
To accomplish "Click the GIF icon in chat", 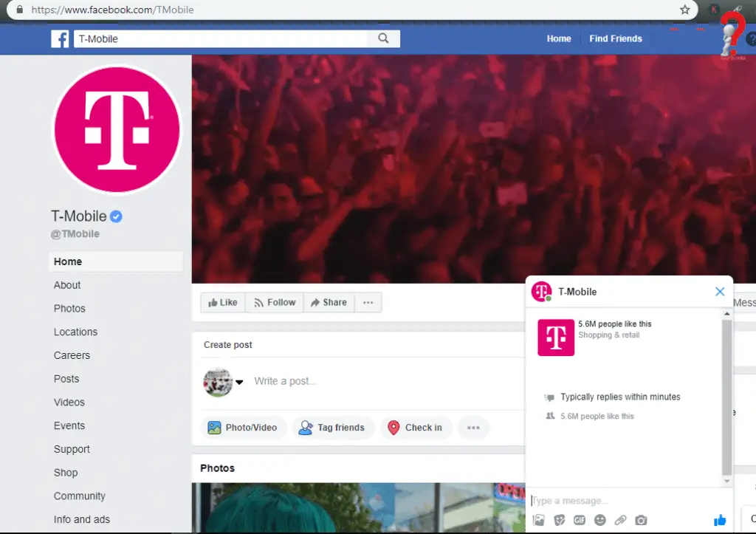I will coord(580,520).
